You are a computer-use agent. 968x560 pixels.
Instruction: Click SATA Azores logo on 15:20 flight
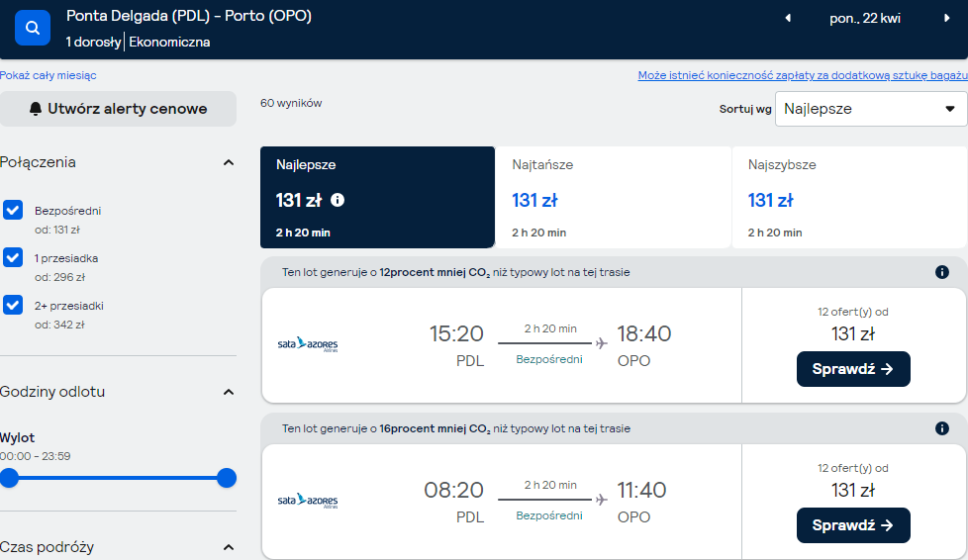click(x=308, y=344)
